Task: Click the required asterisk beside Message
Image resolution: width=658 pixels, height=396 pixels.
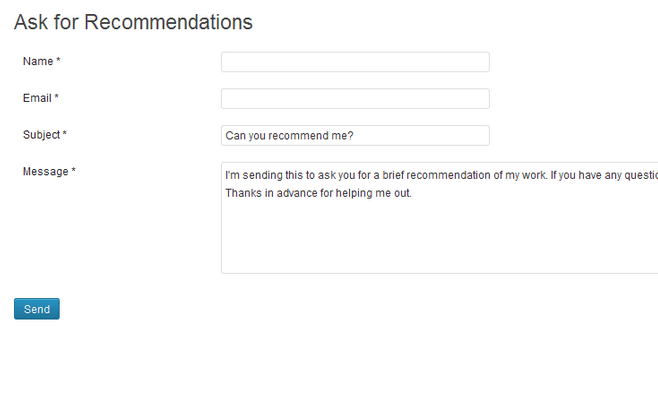Action: (73, 170)
